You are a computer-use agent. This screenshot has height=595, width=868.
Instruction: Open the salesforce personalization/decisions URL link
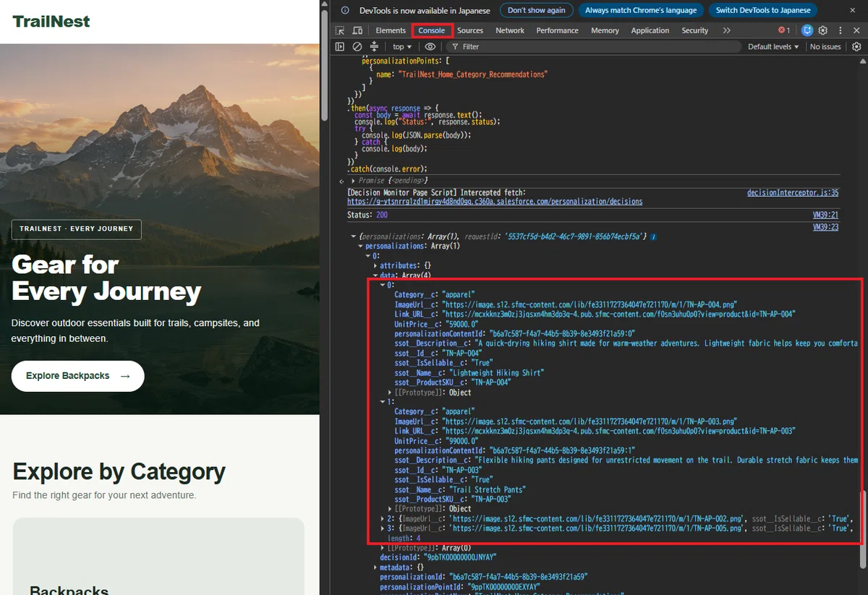(495, 202)
